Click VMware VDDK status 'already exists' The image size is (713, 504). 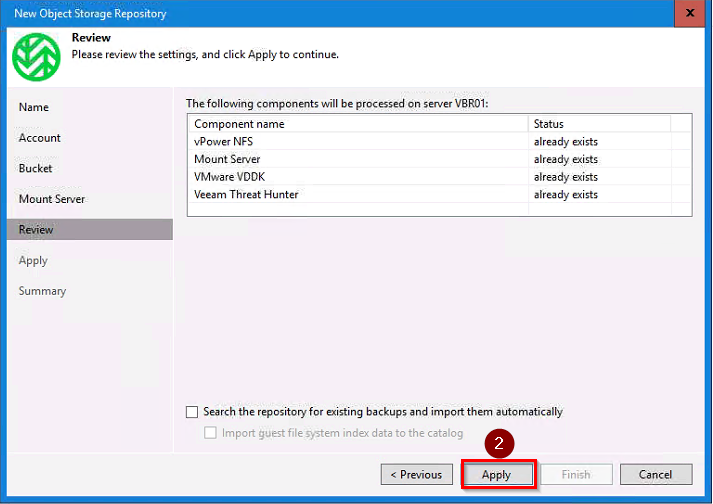pyautogui.click(x=566, y=177)
